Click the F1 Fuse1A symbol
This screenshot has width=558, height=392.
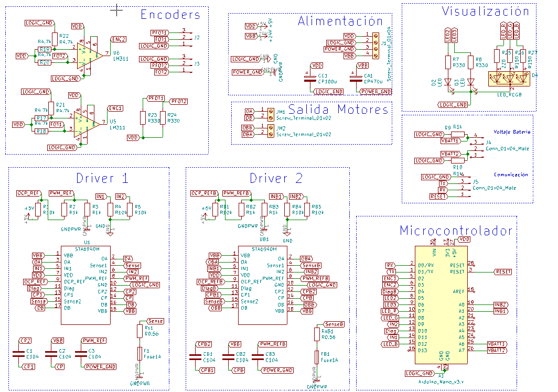click(x=139, y=354)
